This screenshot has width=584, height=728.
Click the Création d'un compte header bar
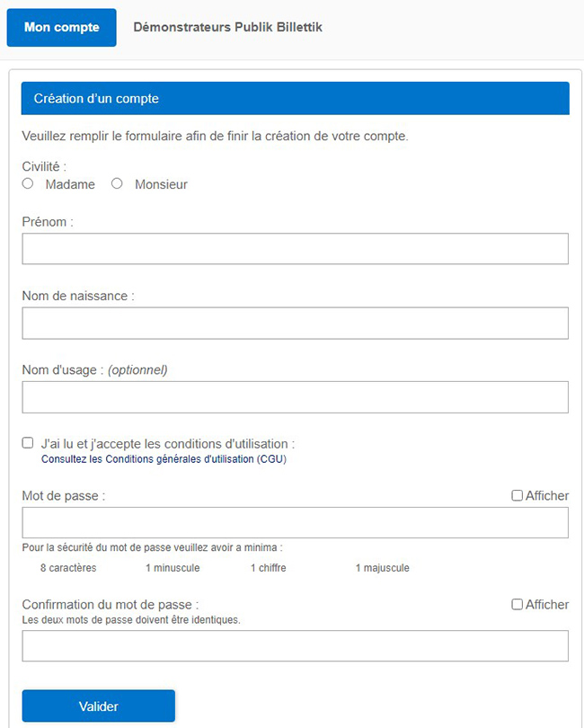tap(296, 99)
